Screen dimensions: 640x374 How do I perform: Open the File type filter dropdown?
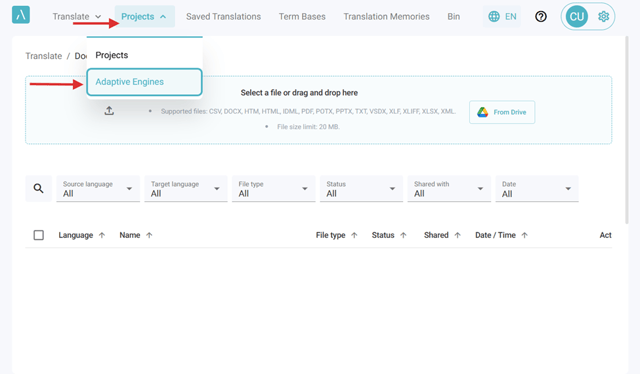point(273,189)
